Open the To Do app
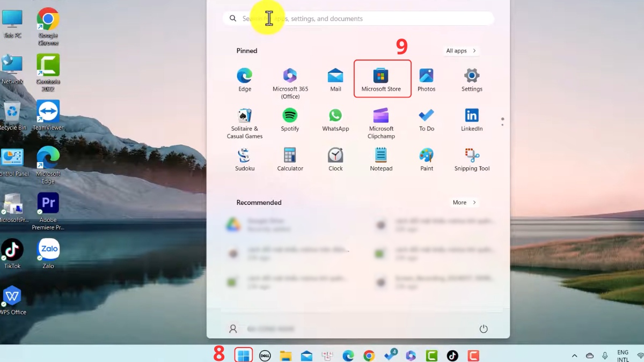 click(x=427, y=120)
